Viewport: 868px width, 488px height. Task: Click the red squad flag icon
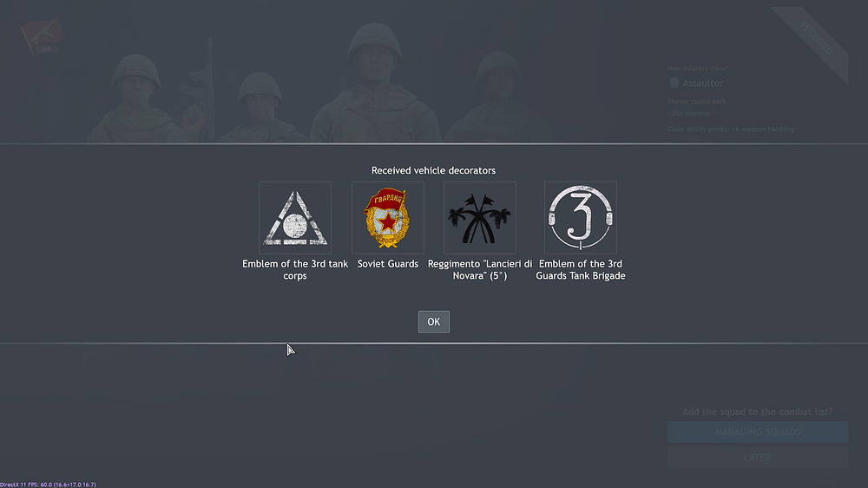click(42, 36)
